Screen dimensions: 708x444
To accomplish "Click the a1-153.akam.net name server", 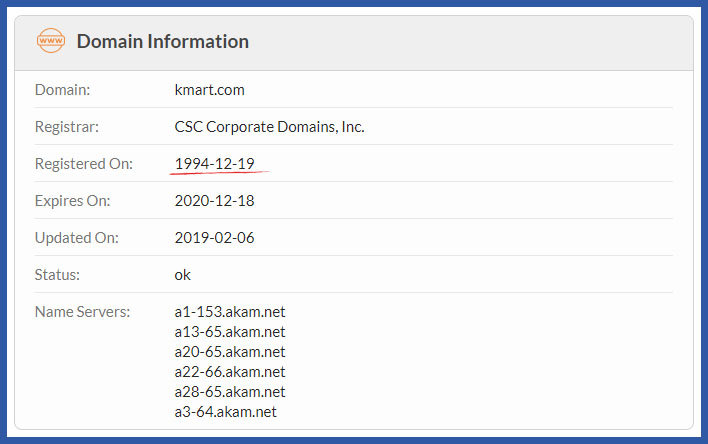I will [x=230, y=312].
